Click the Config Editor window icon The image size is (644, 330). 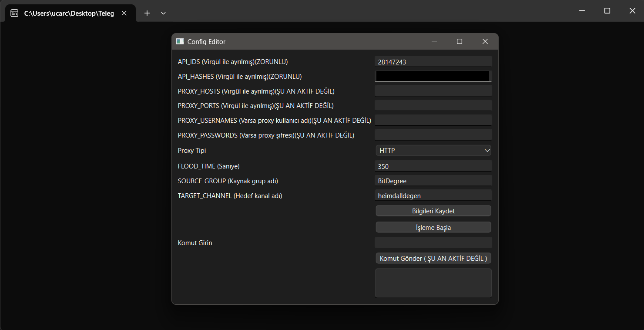tap(180, 41)
